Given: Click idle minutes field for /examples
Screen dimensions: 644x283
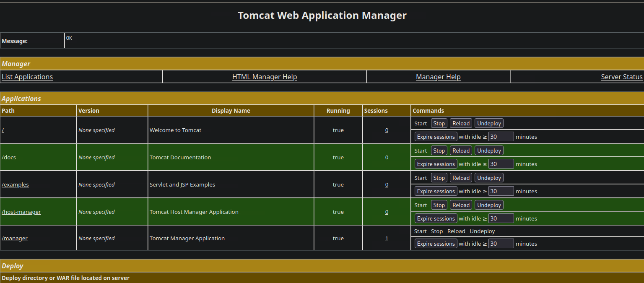Looking at the screenshot, I should 501,191.
